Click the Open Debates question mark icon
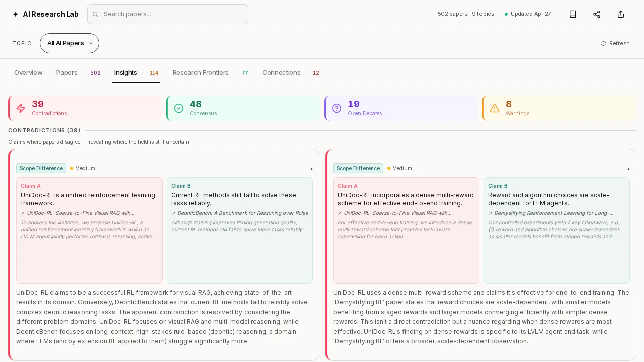 337,108
